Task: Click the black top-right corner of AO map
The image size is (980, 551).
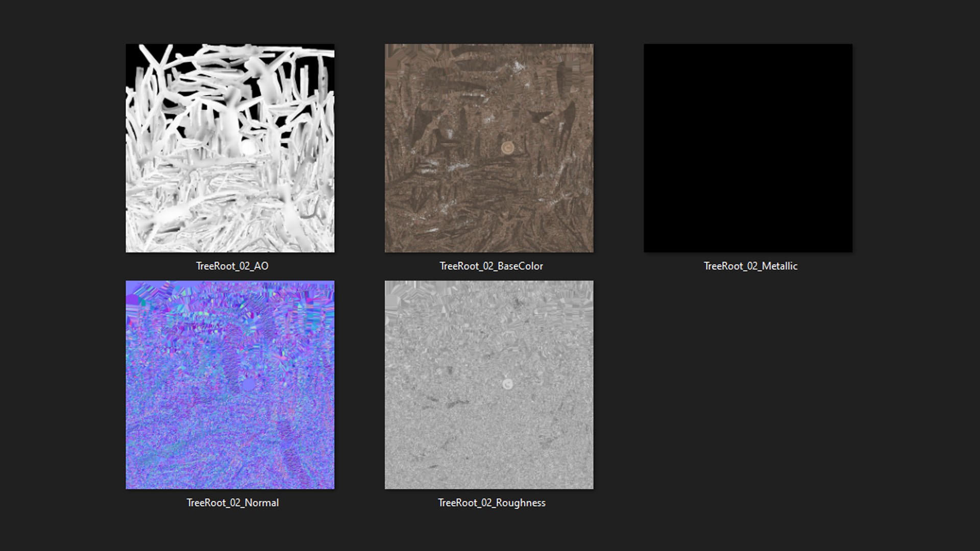Action: [x=329, y=61]
